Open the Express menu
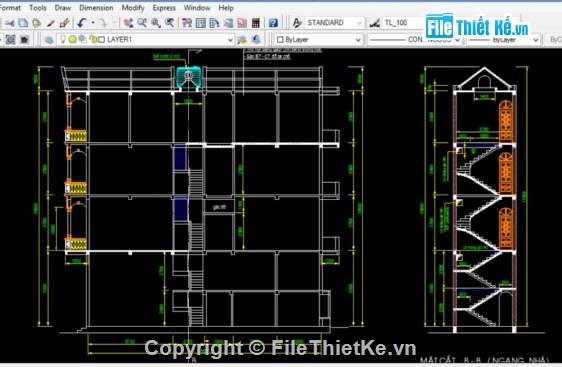 pyautogui.click(x=164, y=8)
